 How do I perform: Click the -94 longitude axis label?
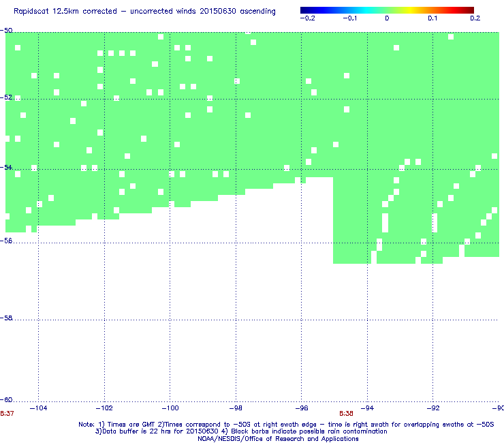click(x=367, y=408)
